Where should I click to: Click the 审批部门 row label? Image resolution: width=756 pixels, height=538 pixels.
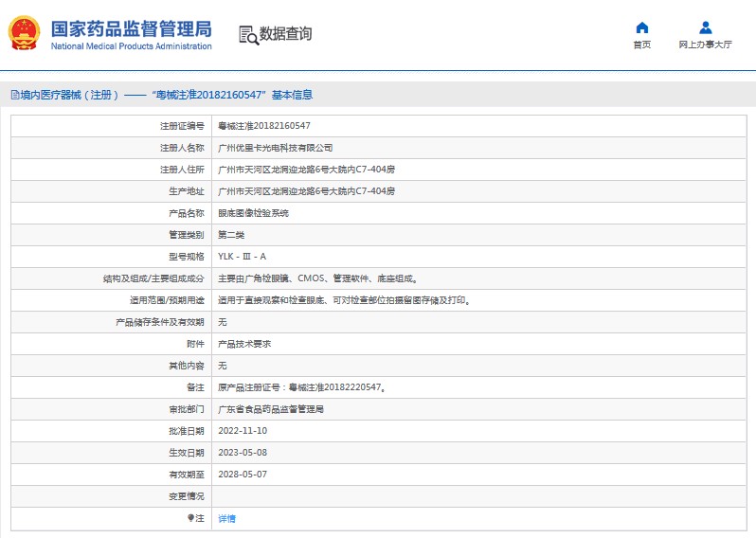187,409
